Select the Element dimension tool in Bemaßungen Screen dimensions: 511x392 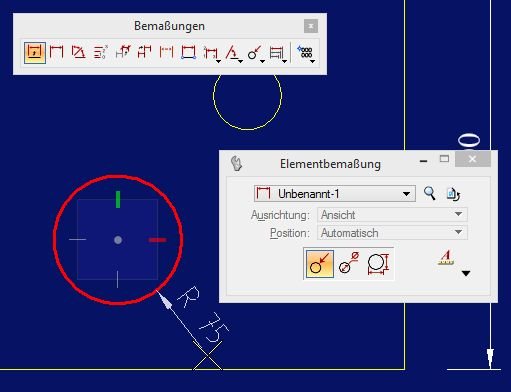tap(35, 52)
